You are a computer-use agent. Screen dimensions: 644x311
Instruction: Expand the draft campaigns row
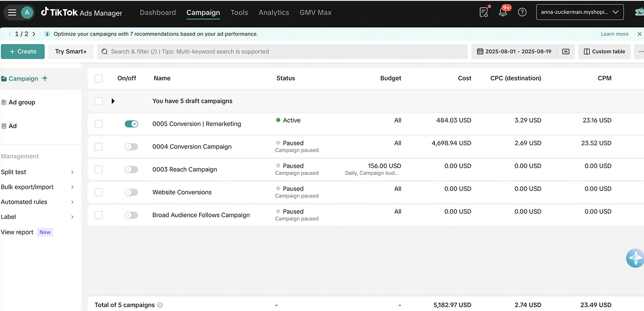click(x=113, y=101)
